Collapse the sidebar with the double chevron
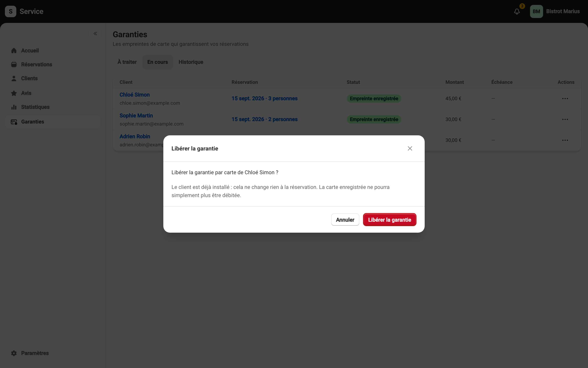The height and width of the screenshot is (368, 588). (95, 34)
